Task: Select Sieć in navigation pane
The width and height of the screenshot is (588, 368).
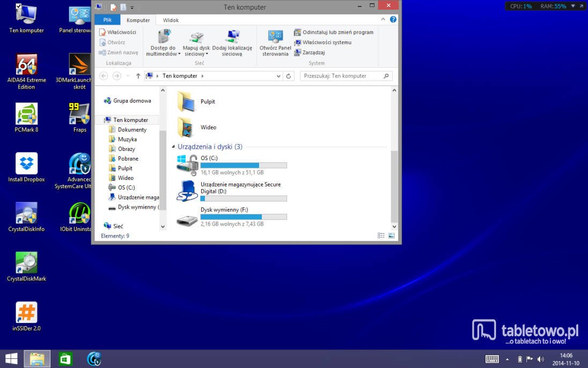Action: pos(113,226)
